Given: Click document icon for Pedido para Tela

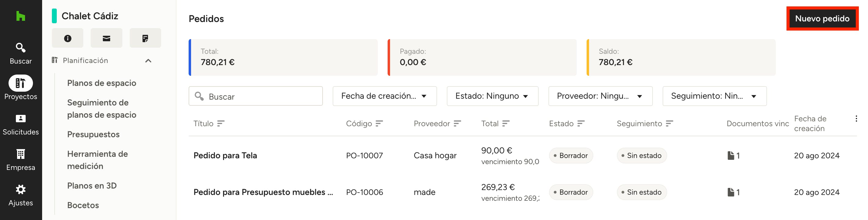Looking at the screenshot, I should [x=731, y=156].
